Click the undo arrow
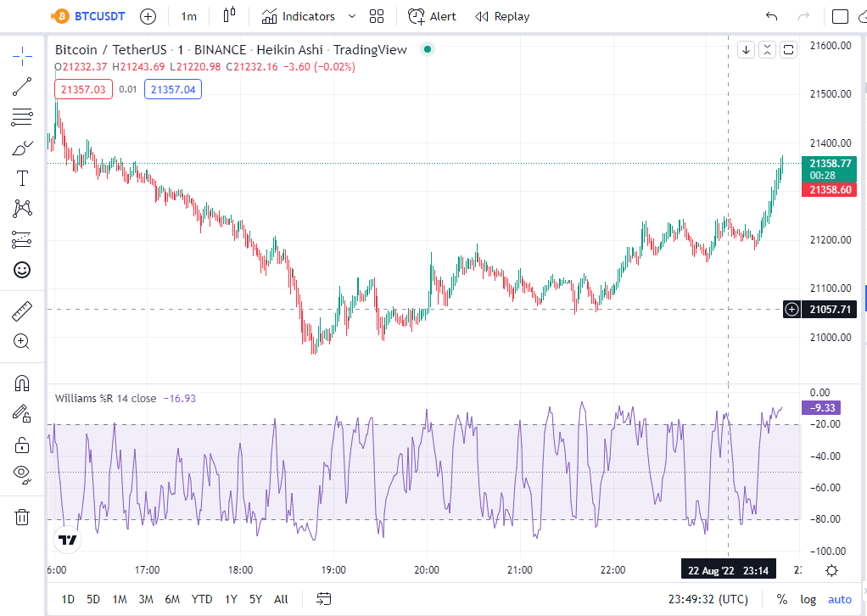 tap(772, 17)
